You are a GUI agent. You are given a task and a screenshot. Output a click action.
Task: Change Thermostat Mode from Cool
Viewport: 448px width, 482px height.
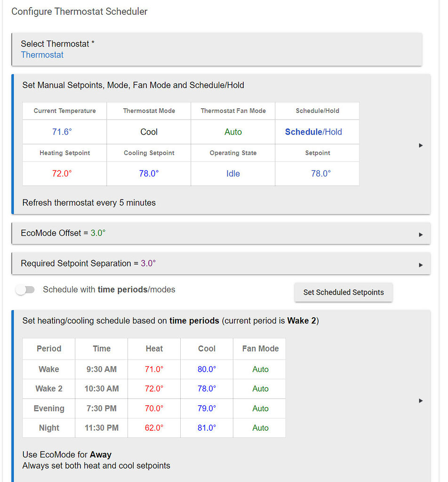[x=149, y=132]
